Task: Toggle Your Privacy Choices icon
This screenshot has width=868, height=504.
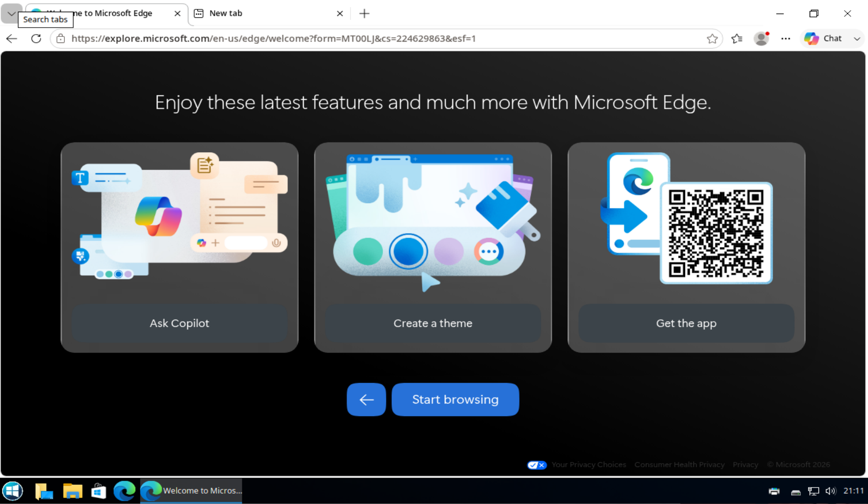Action: pos(537,465)
